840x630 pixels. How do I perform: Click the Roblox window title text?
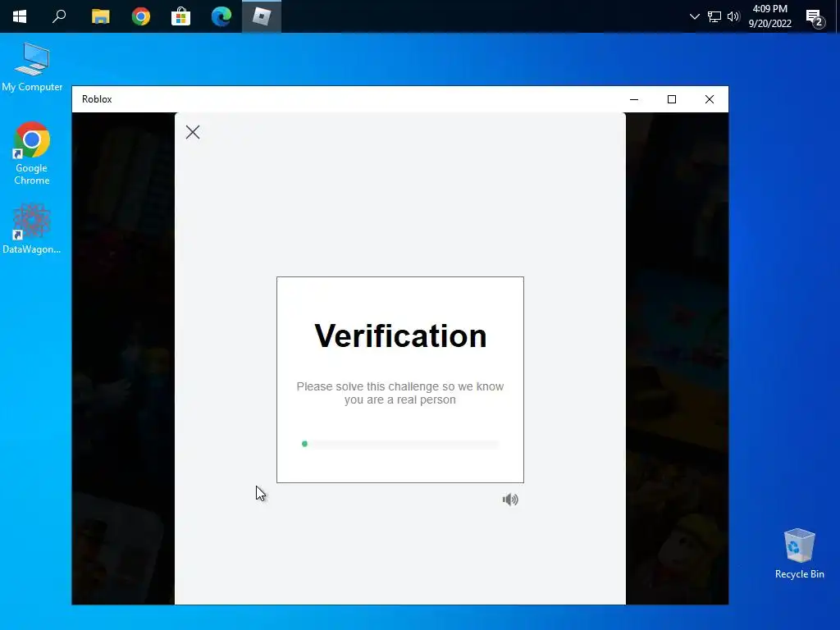click(97, 99)
